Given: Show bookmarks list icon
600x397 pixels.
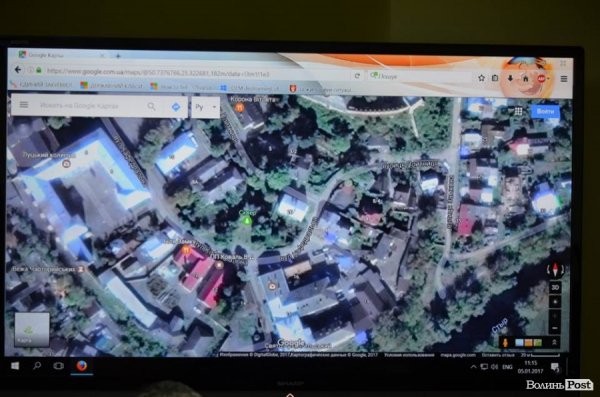Looking at the screenshot, I should (x=495, y=78).
